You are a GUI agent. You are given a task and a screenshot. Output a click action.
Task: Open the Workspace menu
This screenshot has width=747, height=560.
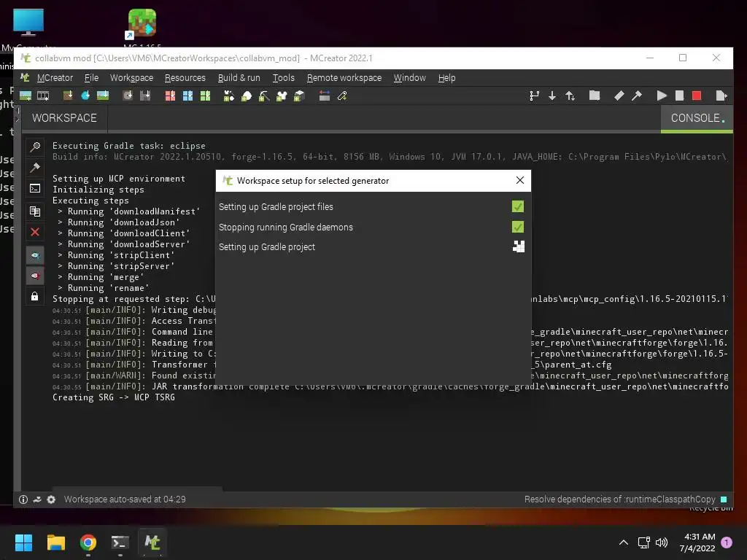pyautogui.click(x=131, y=77)
